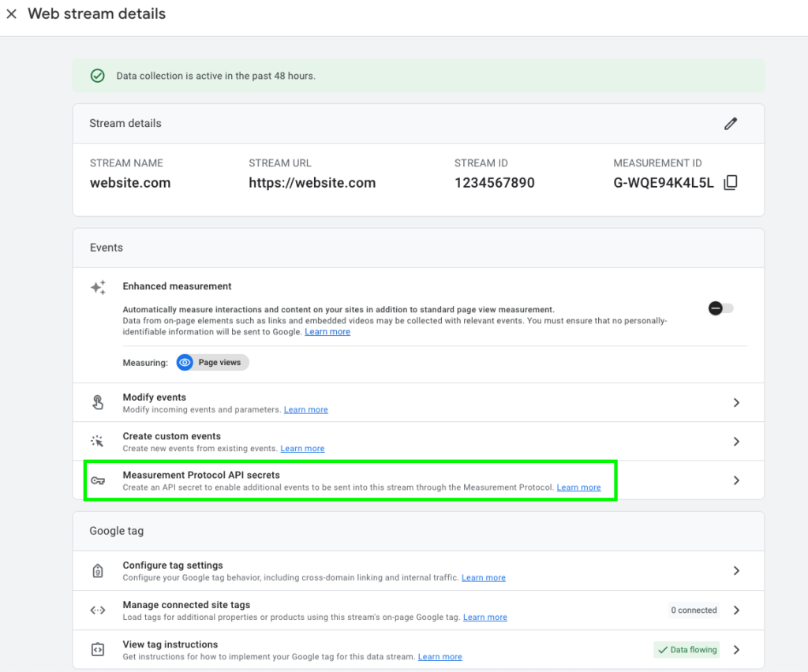This screenshot has height=672, width=808.
Task: Open Measurement Protocol API secrets row
Action: 418,480
